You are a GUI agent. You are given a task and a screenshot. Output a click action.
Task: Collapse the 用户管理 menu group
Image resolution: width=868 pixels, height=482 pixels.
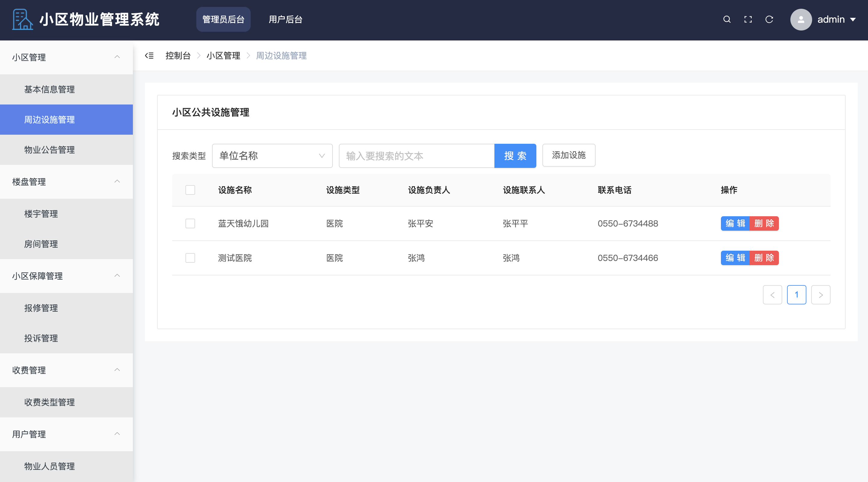(x=66, y=434)
